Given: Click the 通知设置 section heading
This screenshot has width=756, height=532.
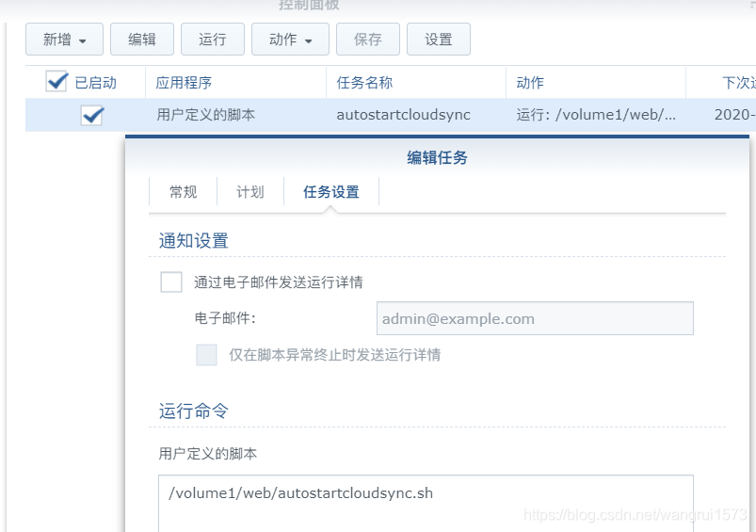Looking at the screenshot, I should (x=193, y=241).
